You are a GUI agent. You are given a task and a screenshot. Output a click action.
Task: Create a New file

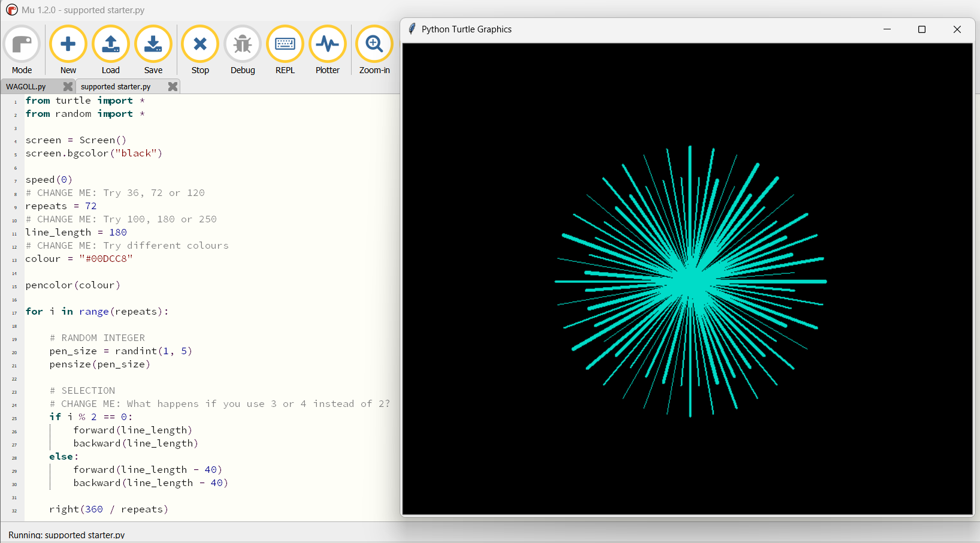point(68,50)
